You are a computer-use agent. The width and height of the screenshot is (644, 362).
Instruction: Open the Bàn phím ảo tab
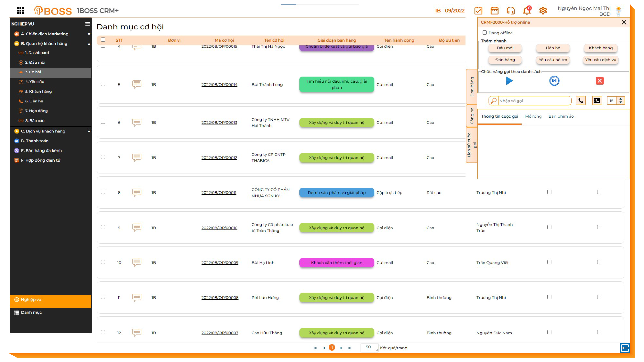(561, 116)
